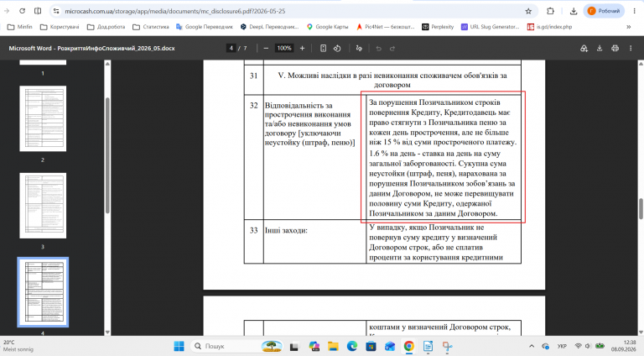Select the PDF annotate draw tool
644x356 pixels.
click(x=359, y=48)
